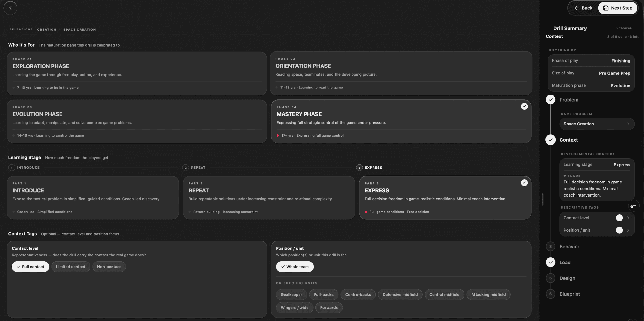This screenshot has width=644, height=321.
Task: Select the Defensive midfield chip
Action: pos(400,295)
